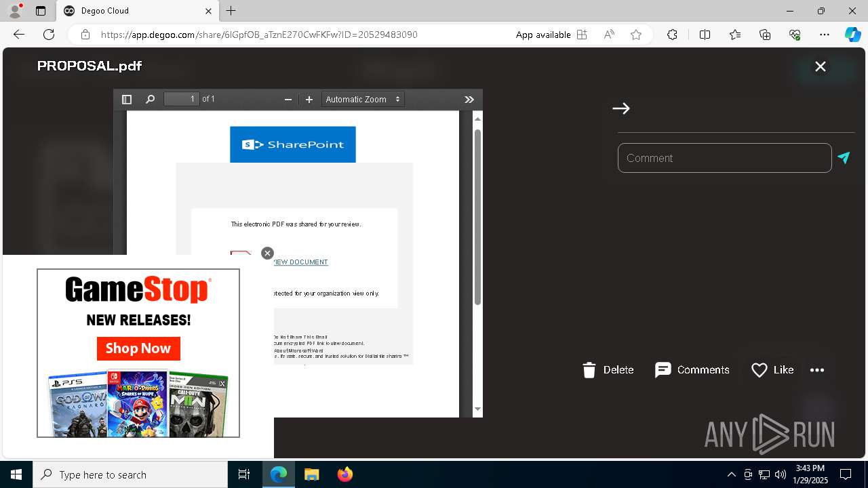Zoom in with the plus button
Image resolution: width=868 pixels, height=488 pixels.
coord(309,100)
